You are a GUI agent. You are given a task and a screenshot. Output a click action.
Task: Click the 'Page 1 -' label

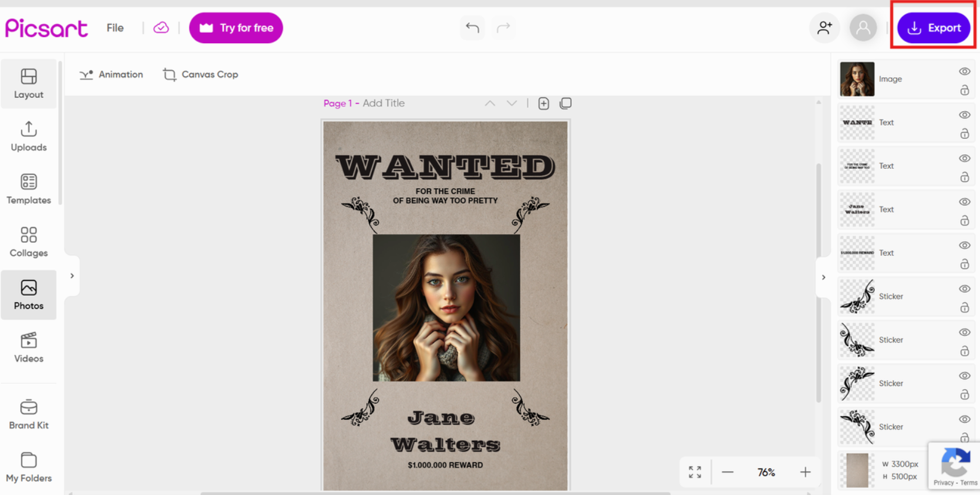(x=341, y=104)
